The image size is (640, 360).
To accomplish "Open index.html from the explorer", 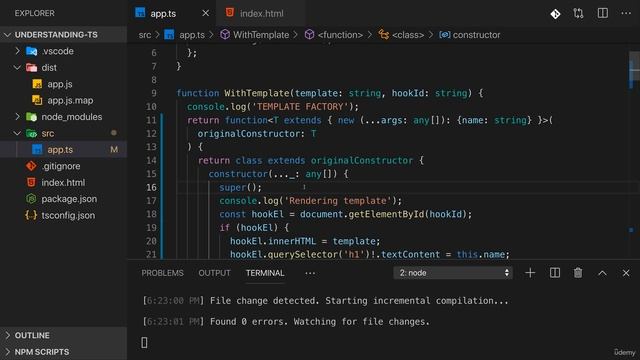I will tap(63, 182).
